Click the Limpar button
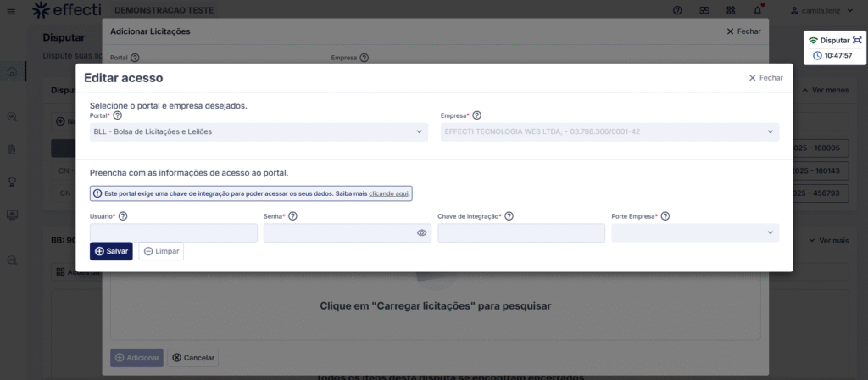The width and height of the screenshot is (868, 380). coord(161,251)
